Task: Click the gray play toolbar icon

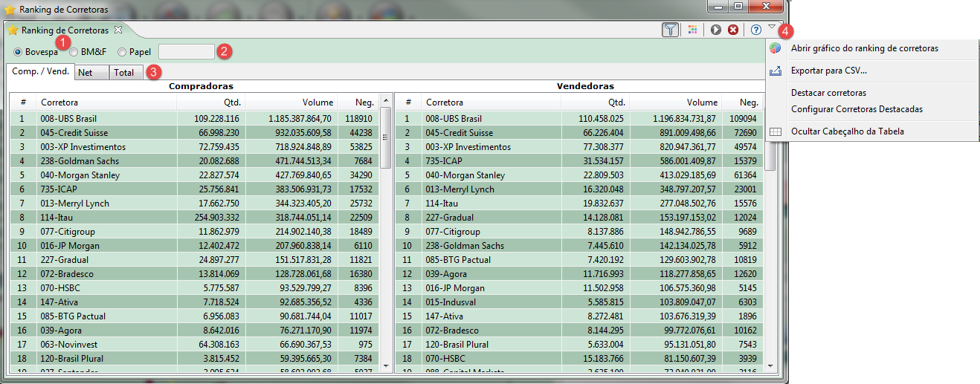Action: click(716, 30)
